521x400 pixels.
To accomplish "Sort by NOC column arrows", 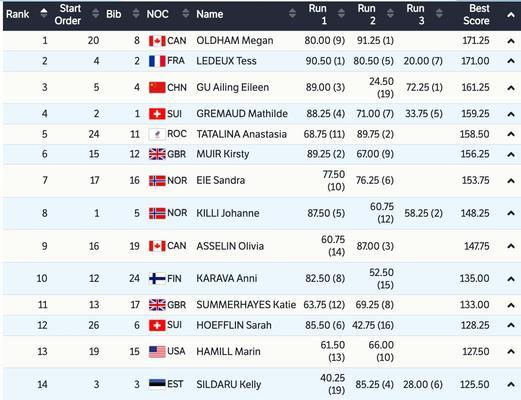I will (x=186, y=14).
